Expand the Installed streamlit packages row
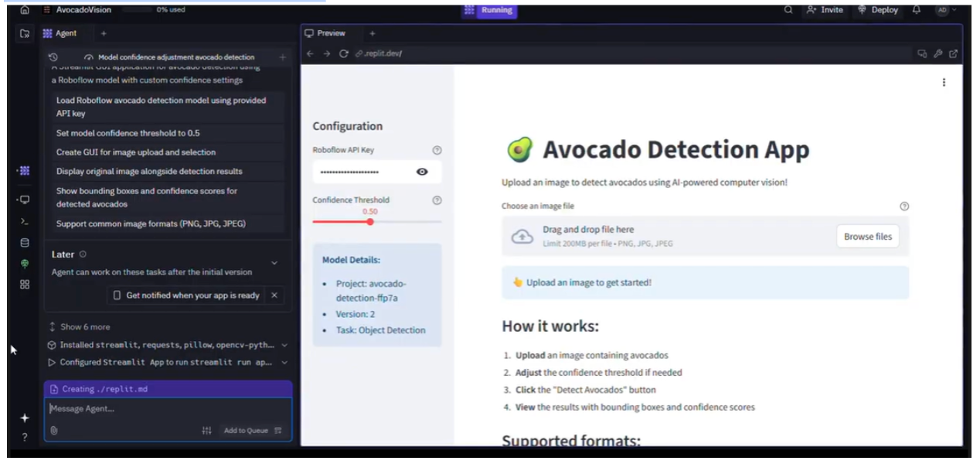This screenshot has height=464, width=980. (166, 345)
